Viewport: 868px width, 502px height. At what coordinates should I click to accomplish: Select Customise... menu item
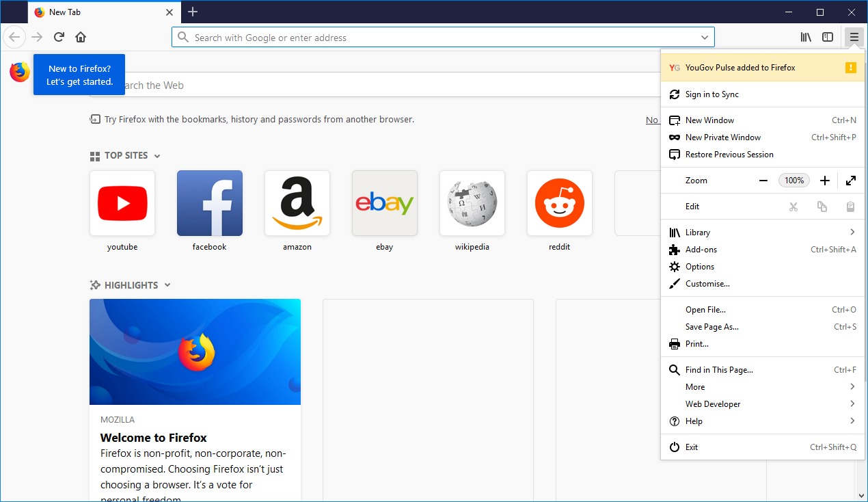[762, 284]
